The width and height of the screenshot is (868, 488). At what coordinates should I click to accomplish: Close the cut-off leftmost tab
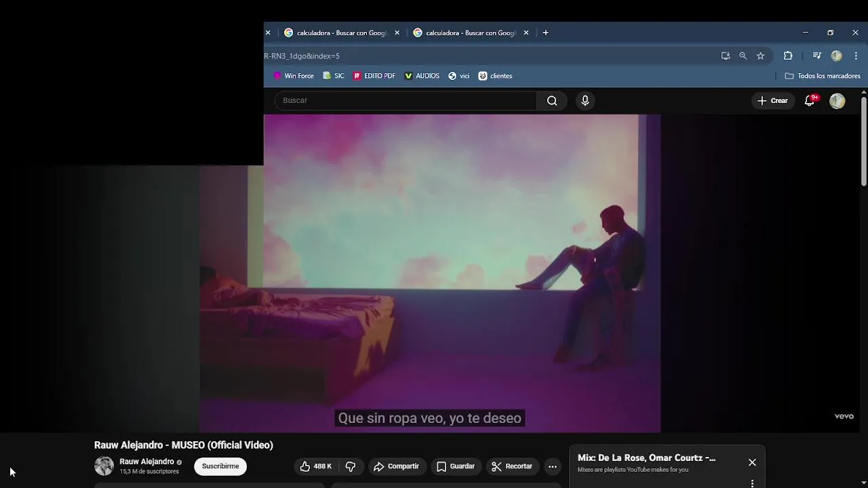[268, 33]
